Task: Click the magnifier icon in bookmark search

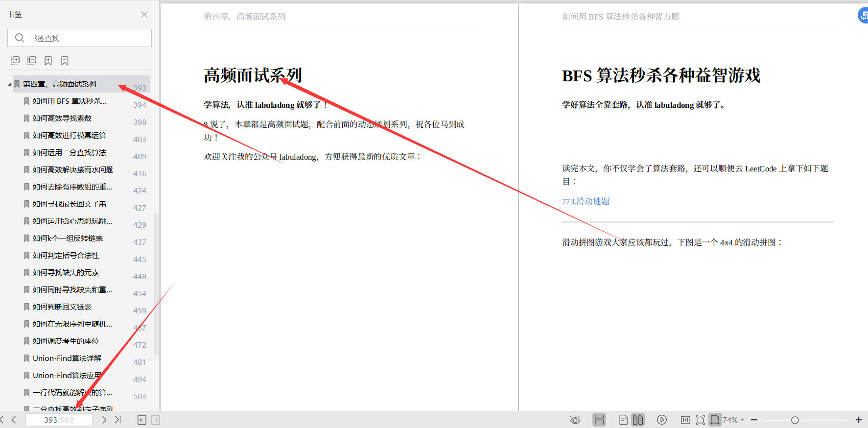Action: 20,38
